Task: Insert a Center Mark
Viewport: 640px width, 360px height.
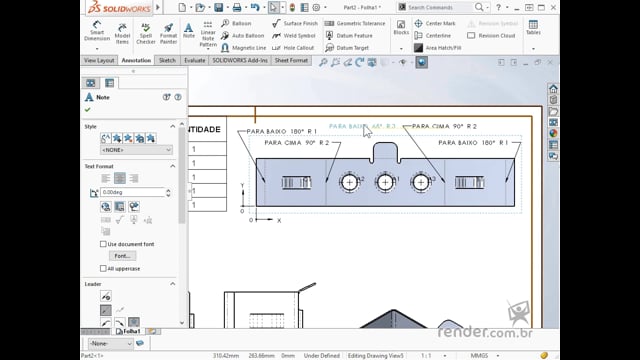Action: pyautogui.click(x=435, y=23)
